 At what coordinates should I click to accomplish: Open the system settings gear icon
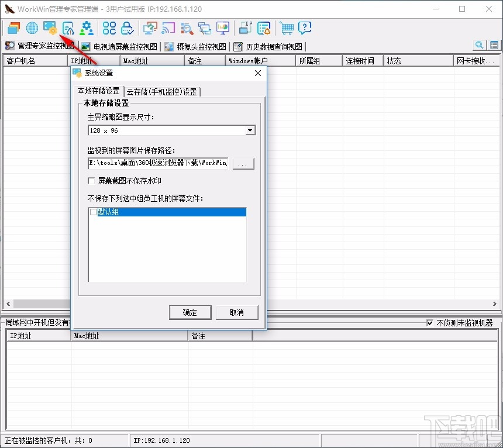[x=51, y=27]
